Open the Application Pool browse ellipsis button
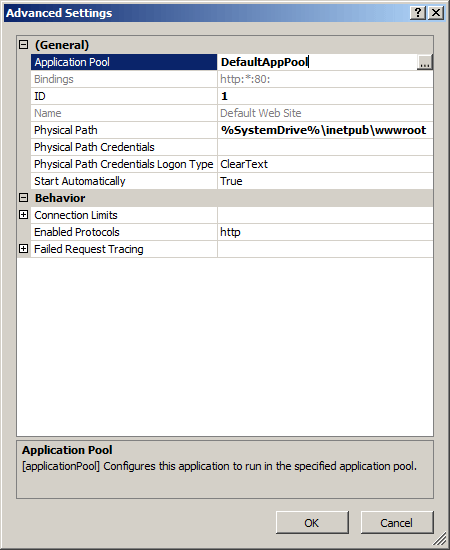 (425, 62)
